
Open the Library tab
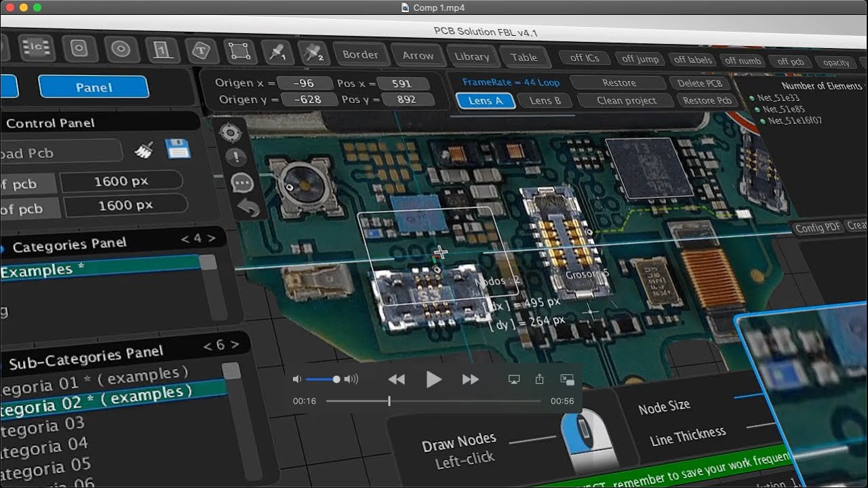(472, 57)
